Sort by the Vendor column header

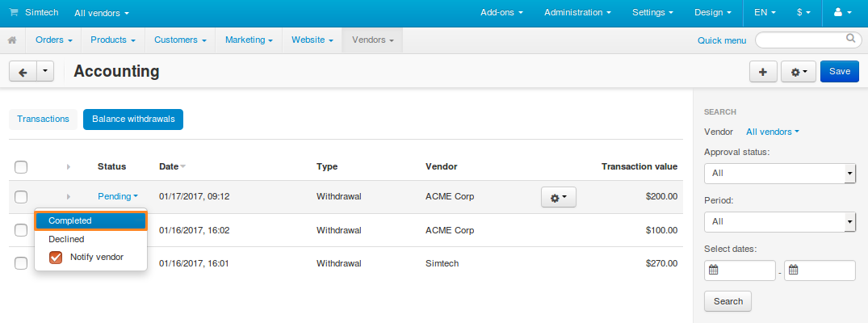pos(441,166)
